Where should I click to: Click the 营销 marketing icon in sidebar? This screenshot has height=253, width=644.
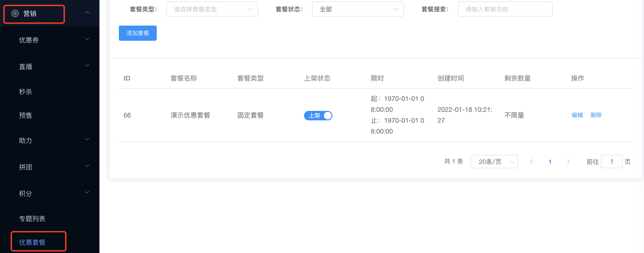pyautogui.click(x=15, y=14)
